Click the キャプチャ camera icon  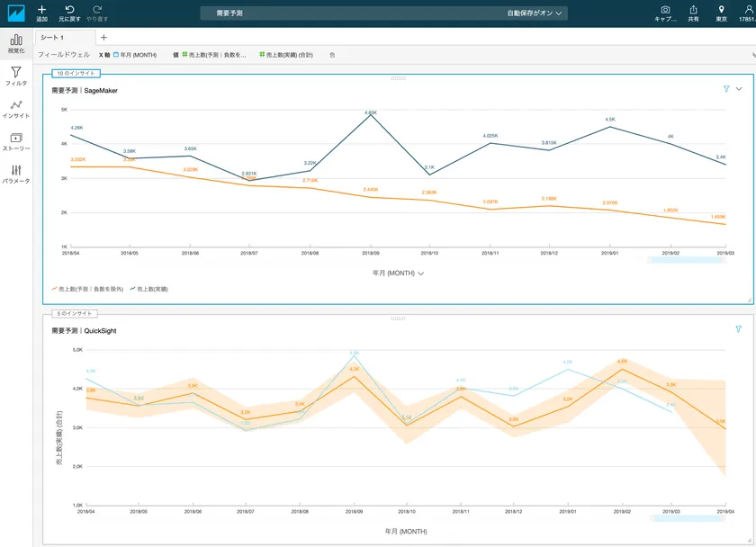click(x=665, y=10)
